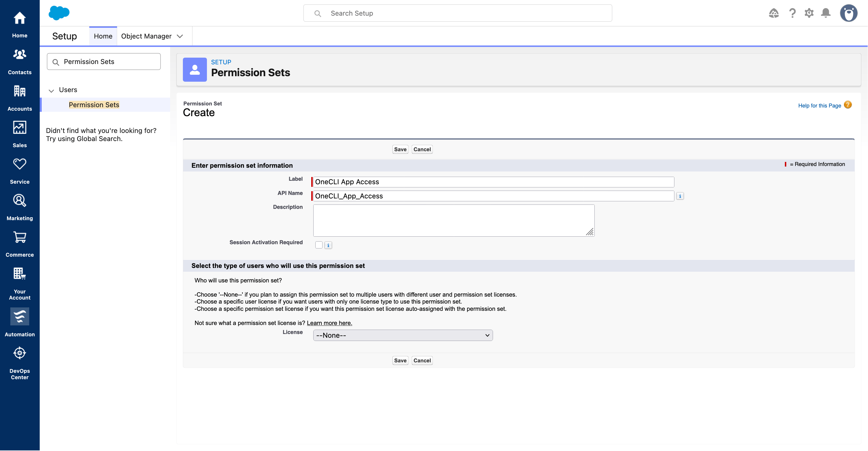Viewport: 868px width, 451px height.
Task: Open Sales in the left sidebar
Action: 19,134
